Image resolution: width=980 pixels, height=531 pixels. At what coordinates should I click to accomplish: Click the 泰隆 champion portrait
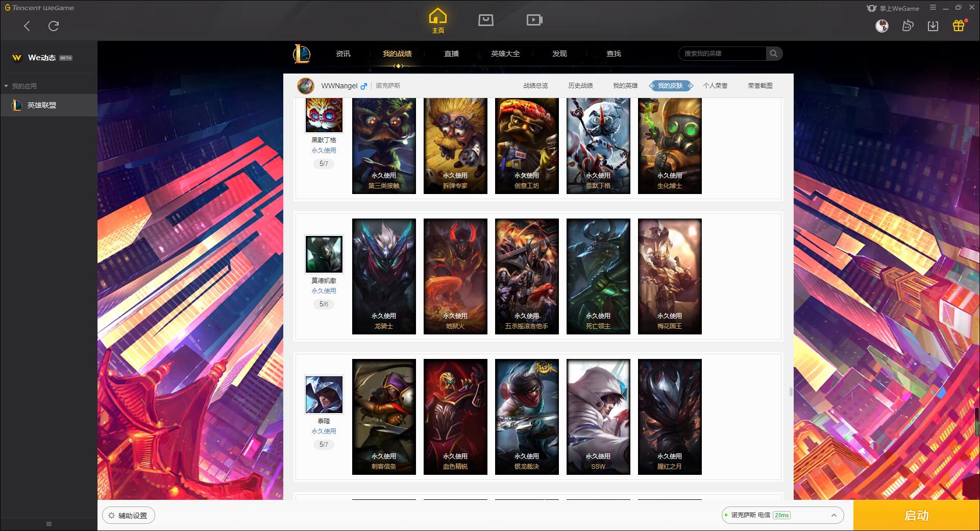[324, 394]
